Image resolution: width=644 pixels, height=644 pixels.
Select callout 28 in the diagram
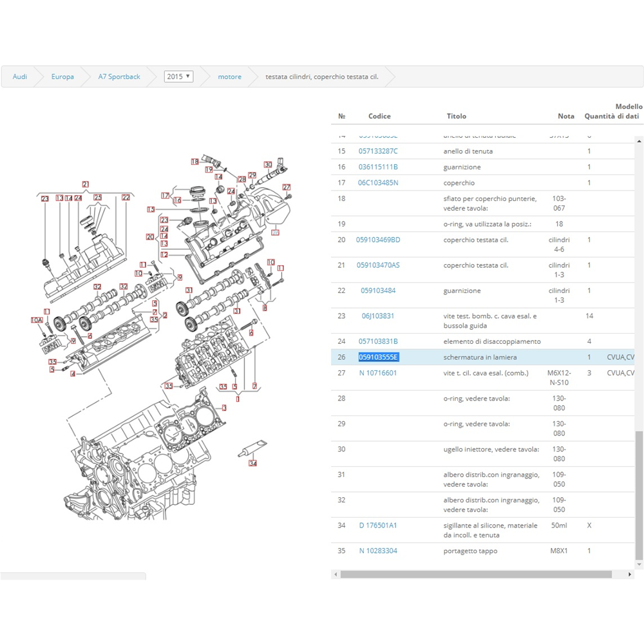click(242, 179)
